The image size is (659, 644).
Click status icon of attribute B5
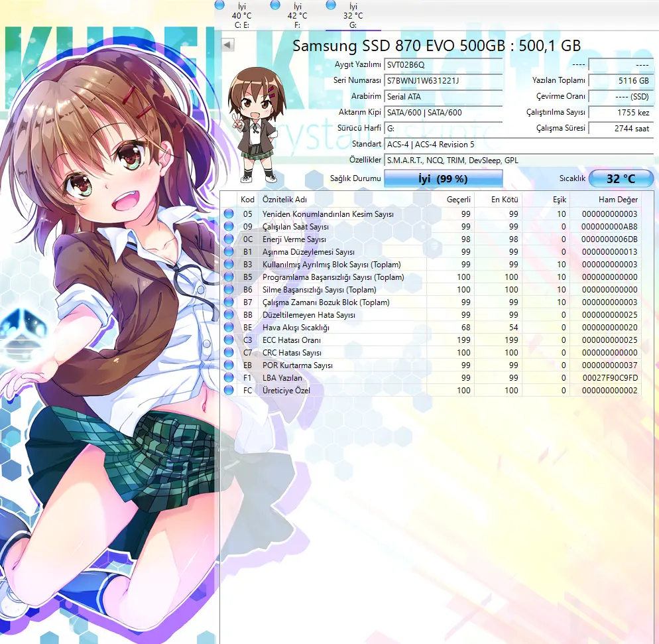[x=229, y=277]
